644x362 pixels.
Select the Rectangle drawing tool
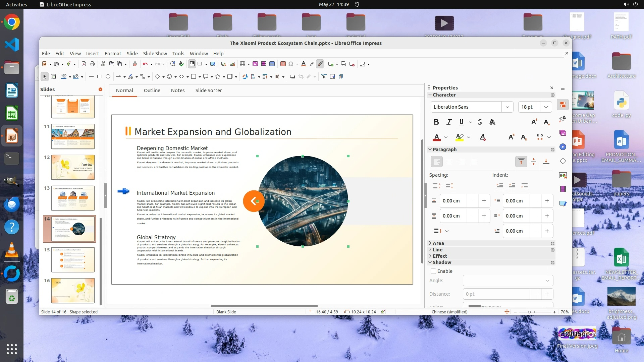coord(100,77)
